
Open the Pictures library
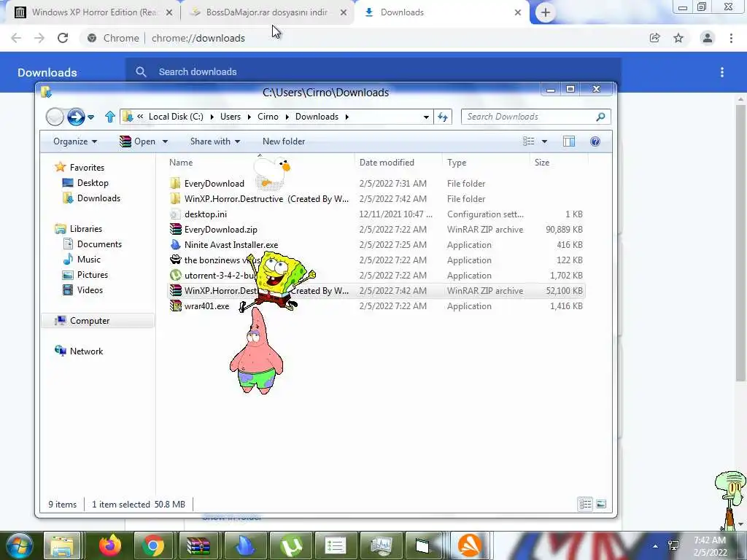tap(93, 275)
